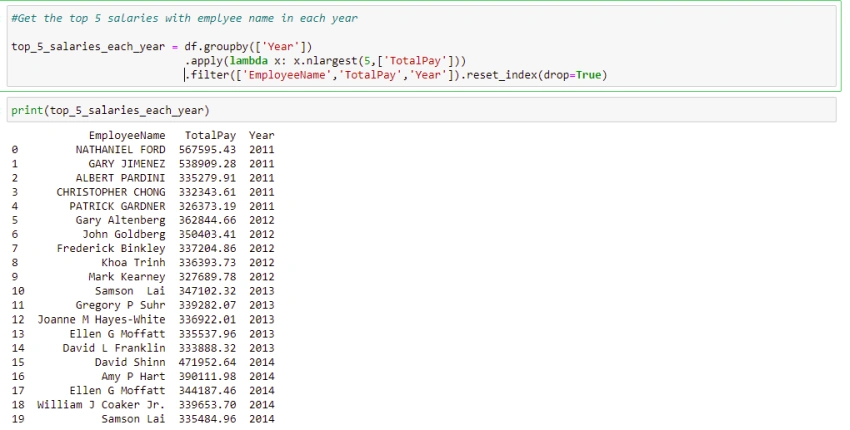850x430 pixels.
Task: Select the value 344187.46
Action: point(208,390)
